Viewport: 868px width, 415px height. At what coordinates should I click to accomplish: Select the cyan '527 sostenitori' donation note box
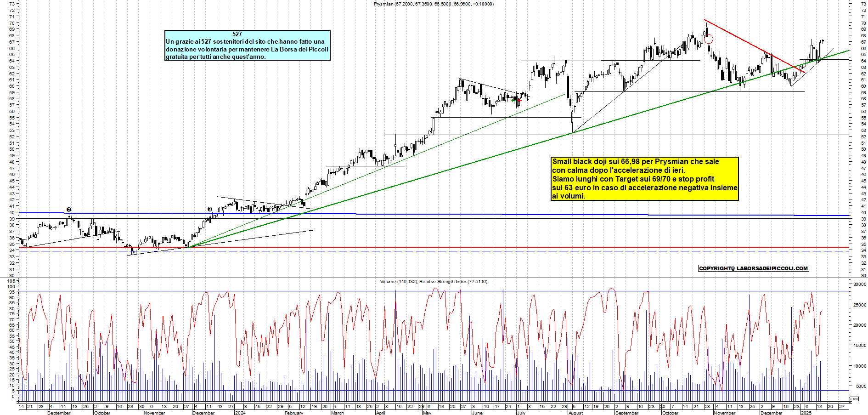coord(248,45)
